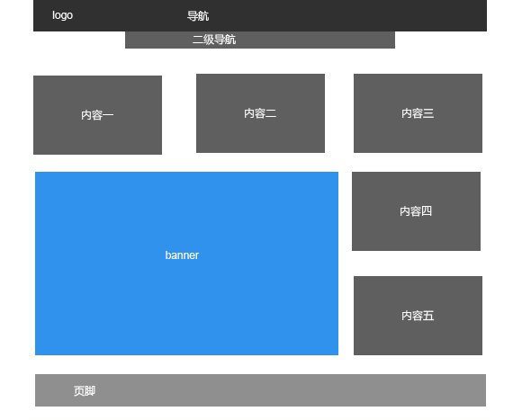Viewport: 522px width, 420px height.
Task: Open the 内容二 content block
Action: [260, 113]
